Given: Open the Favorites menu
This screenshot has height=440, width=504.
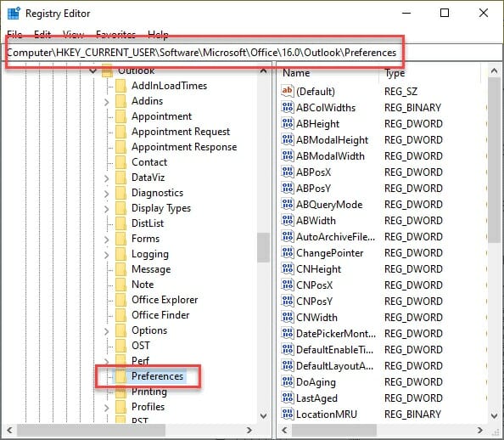Looking at the screenshot, I should [x=115, y=34].
